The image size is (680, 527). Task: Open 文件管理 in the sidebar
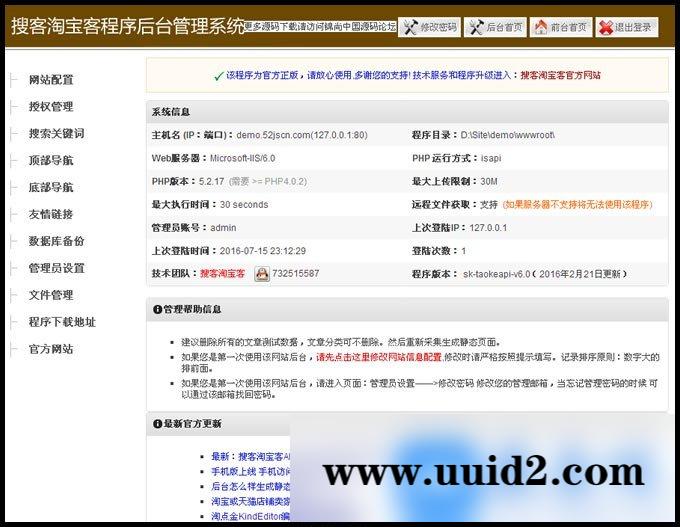50,295
